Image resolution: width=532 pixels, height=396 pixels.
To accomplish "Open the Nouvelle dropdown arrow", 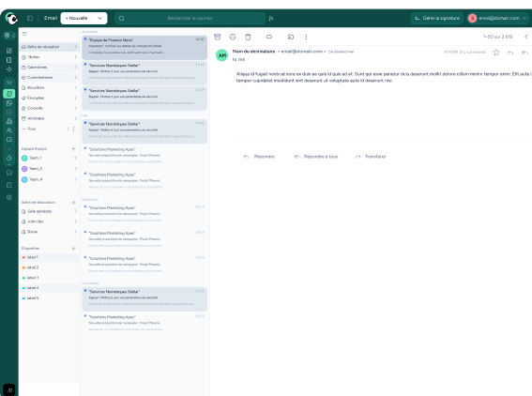I will click(99, 19).
